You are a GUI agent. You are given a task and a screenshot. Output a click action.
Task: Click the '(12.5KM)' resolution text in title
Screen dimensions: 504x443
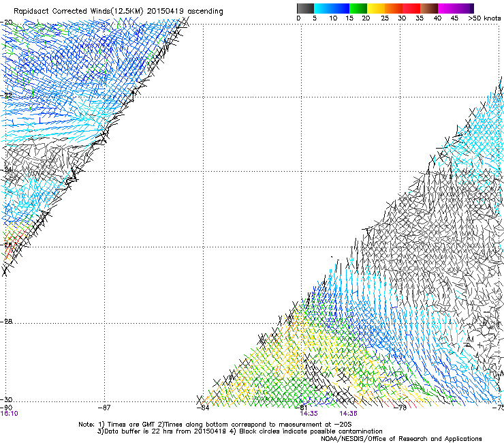tap(128, 12)
